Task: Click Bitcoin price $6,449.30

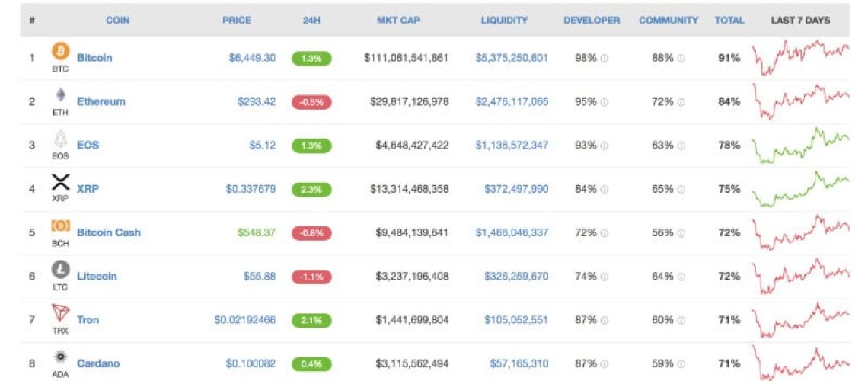Action: (252, 58)
